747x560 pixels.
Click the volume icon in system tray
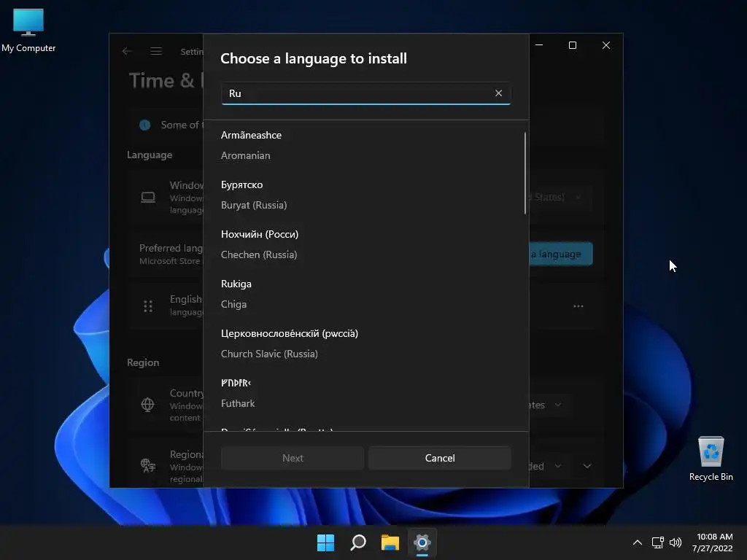click(x=676, y=542)
